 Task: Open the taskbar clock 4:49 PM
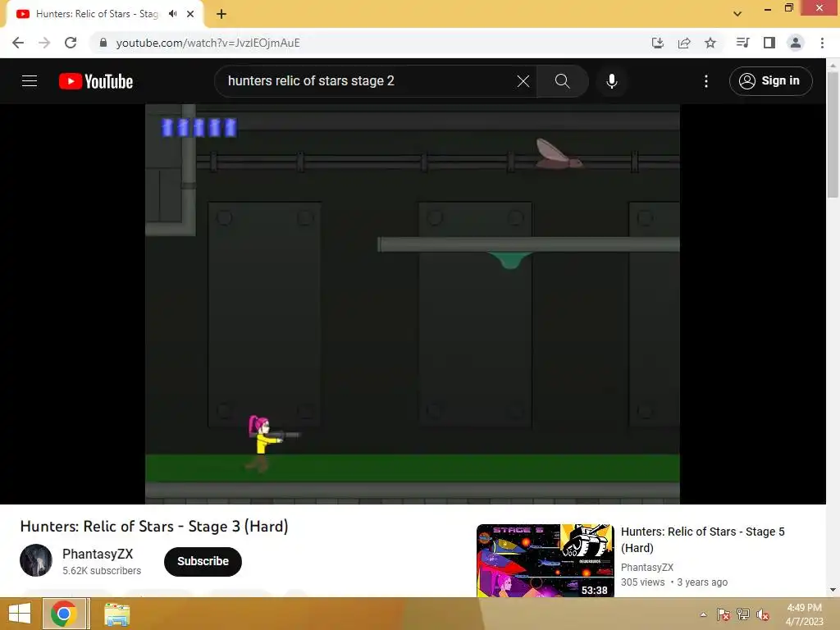(804, 614)
